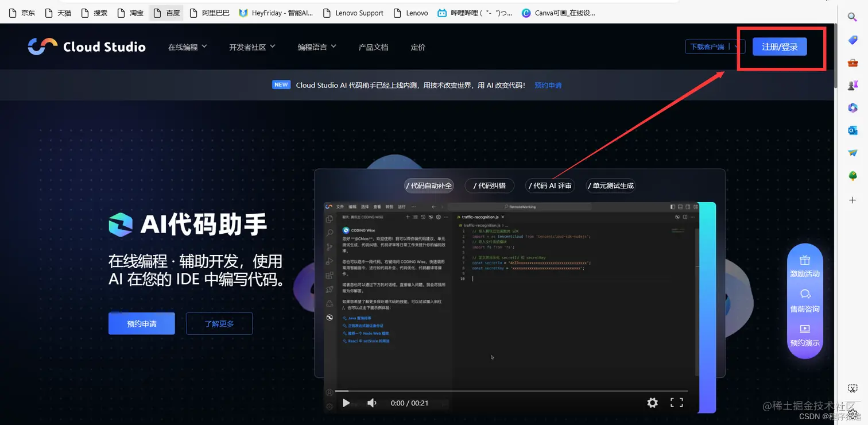Click the video progress bar
The width and height of the screenshot is (868, 425).
click(511, 391)
